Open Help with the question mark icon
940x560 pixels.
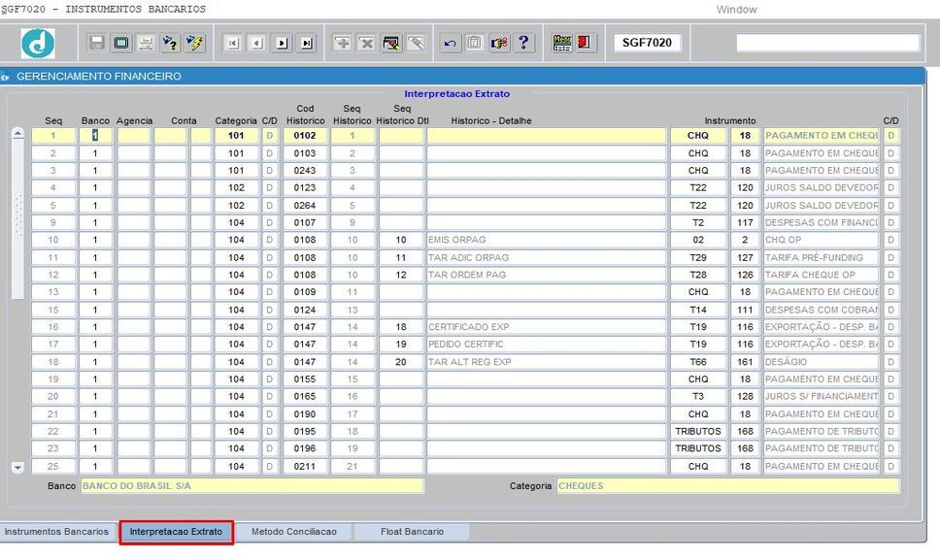tap(523, 43)
